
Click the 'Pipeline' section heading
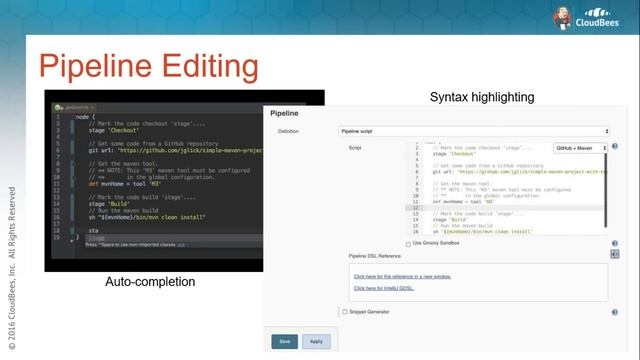pos(284,113)
